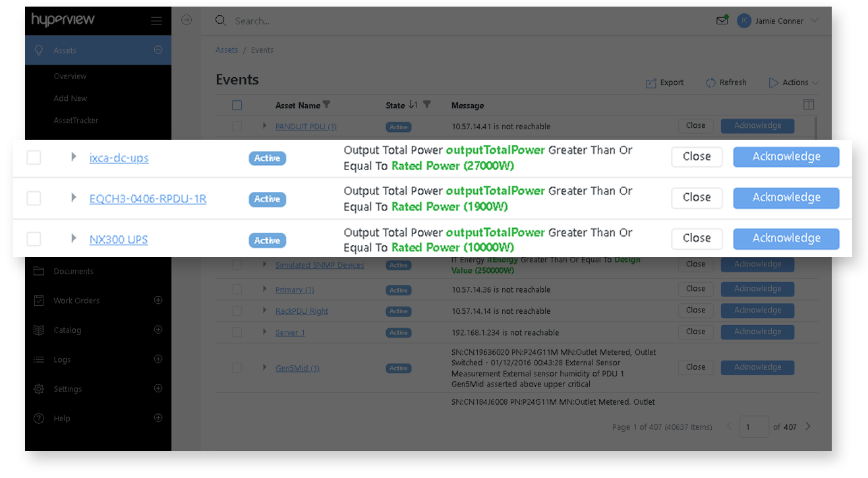This screenshot has height=478, width=868.
Task: Open the Actions dropdown
Action: [794, 83]
